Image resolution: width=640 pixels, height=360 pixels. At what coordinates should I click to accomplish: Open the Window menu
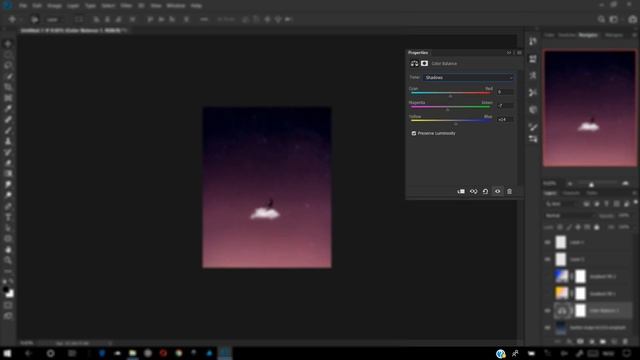tap(176, 6)
